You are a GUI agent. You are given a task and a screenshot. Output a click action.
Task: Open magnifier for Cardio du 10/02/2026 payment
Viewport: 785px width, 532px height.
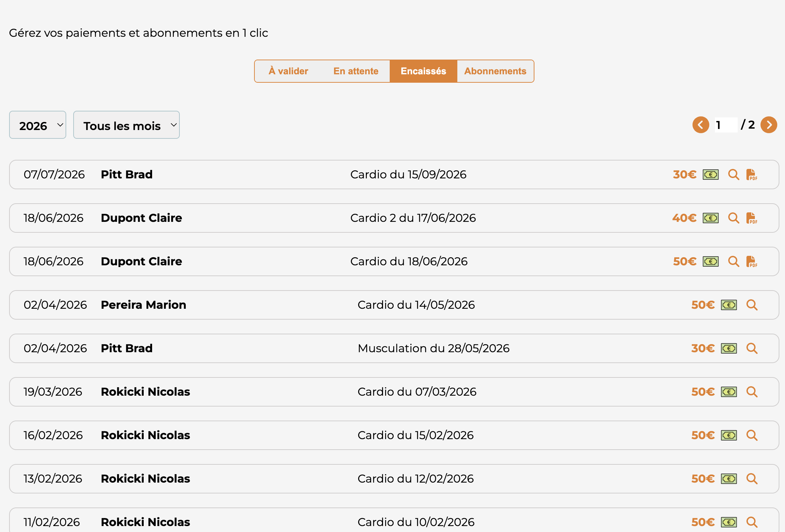752,522
